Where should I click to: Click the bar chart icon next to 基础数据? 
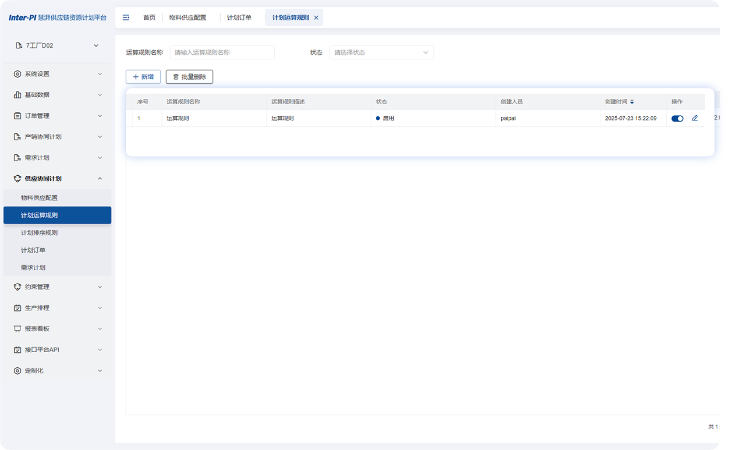(x=17, y=95)
